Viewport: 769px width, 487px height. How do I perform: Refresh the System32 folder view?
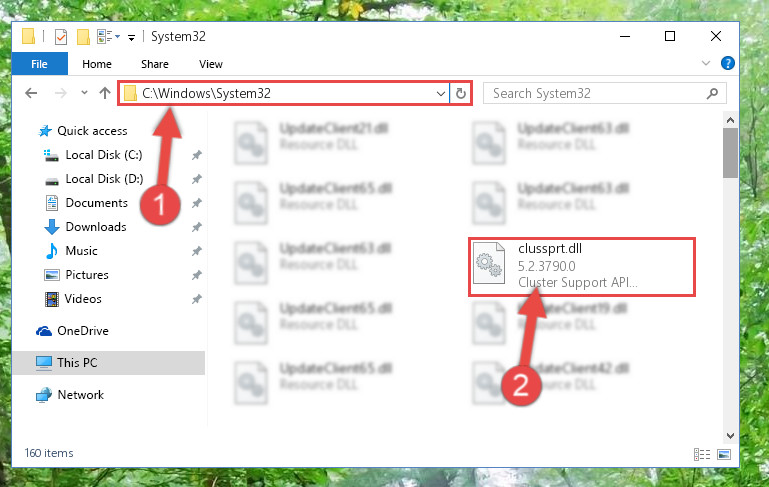[x=461, y=93]
